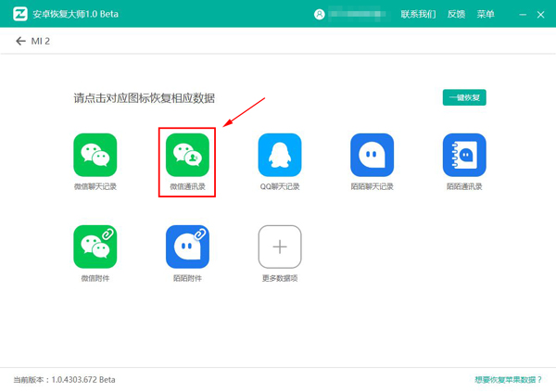Click the plus icon for more data items

click(x=280, y=247)
